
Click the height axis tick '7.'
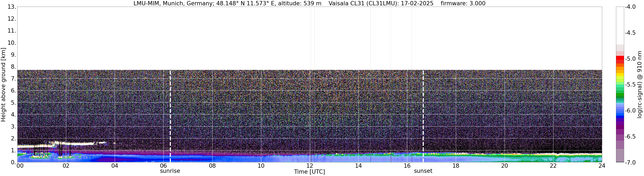(x=13, y=79)
